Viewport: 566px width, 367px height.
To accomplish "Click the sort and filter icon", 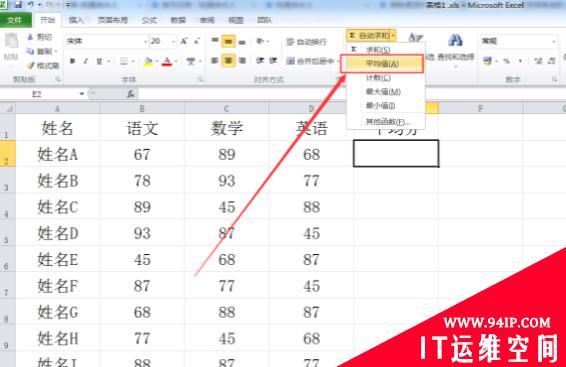I will click(x=415, y=38).
